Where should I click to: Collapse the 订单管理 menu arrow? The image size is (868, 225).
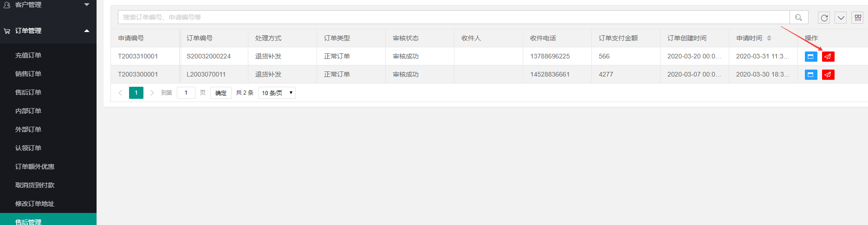pyautogui.click(x=87, y=31)
